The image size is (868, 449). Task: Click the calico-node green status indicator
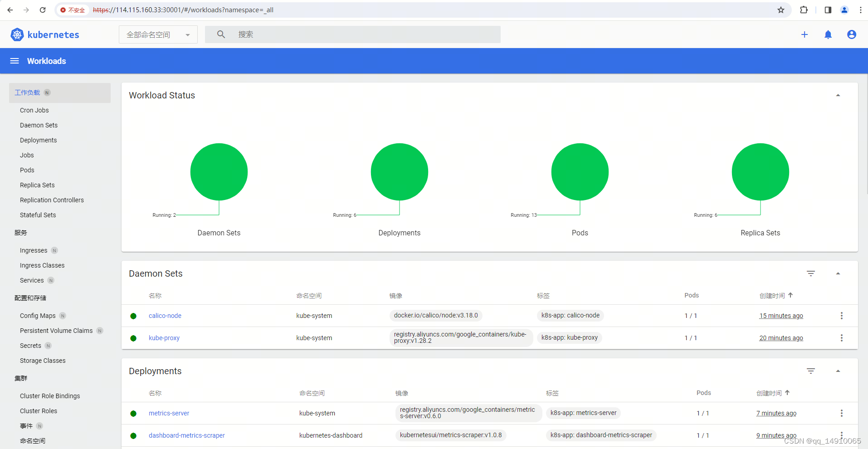133,316
